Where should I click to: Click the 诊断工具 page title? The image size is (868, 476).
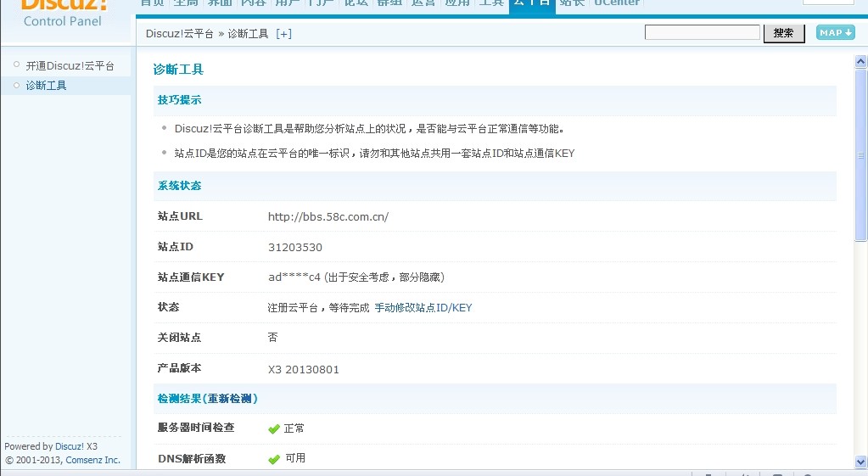click(x=178, y=70)
